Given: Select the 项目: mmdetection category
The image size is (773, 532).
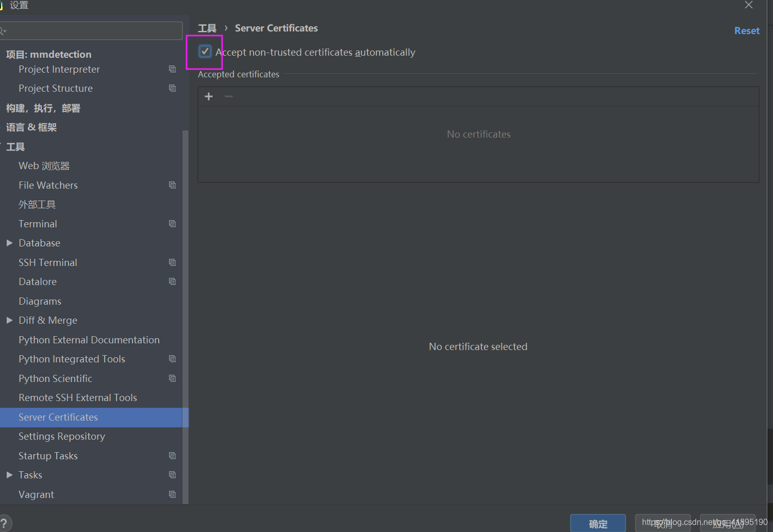Looking at the screenshot, I should pos(48,54).
